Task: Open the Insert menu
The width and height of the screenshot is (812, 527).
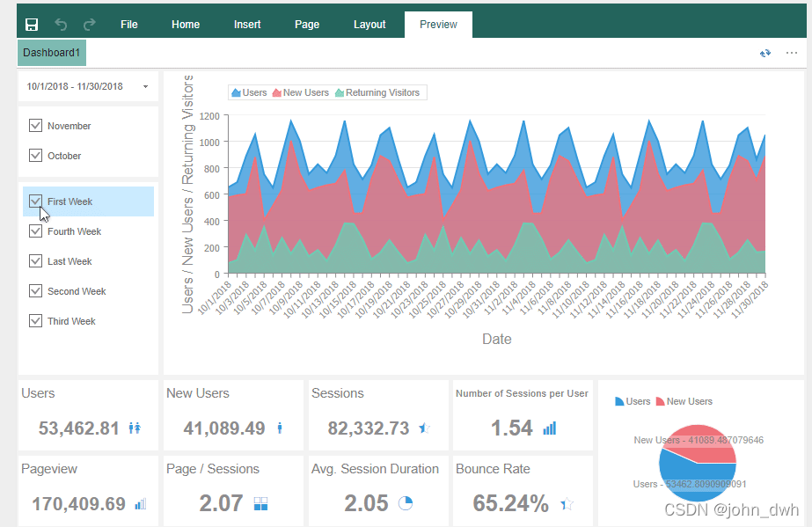Action: [x=246, y=24]
